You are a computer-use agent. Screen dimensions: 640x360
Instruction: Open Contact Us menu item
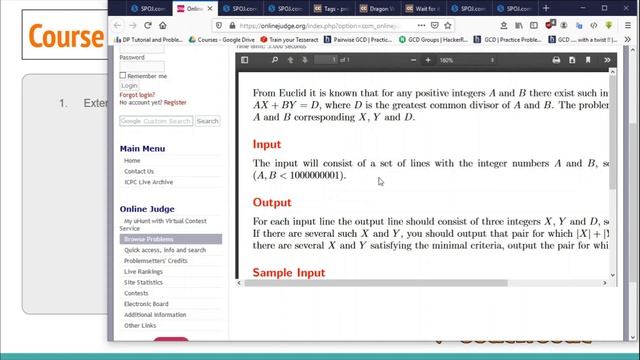pyautogui.click(x=139, y=171)
